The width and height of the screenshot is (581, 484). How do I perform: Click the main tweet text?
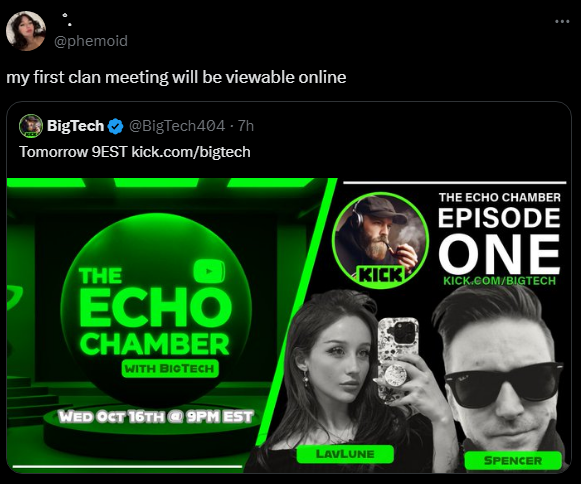click(x=176, y=77)
